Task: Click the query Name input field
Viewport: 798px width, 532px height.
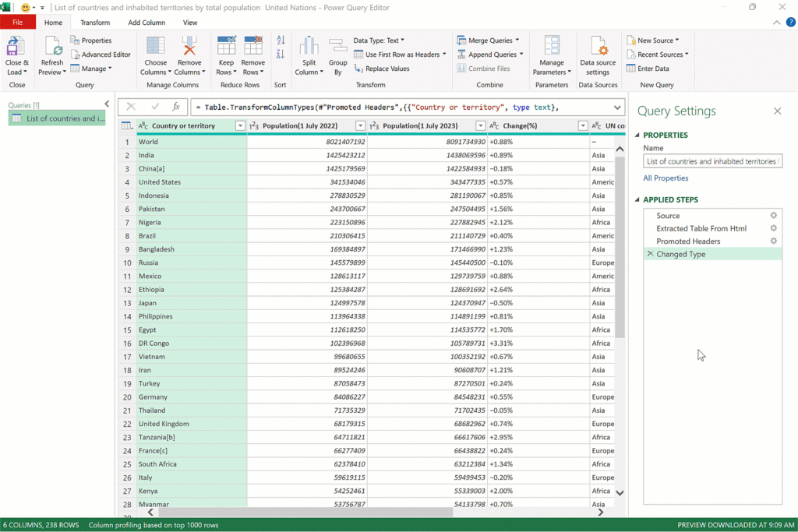Action: 712,161
